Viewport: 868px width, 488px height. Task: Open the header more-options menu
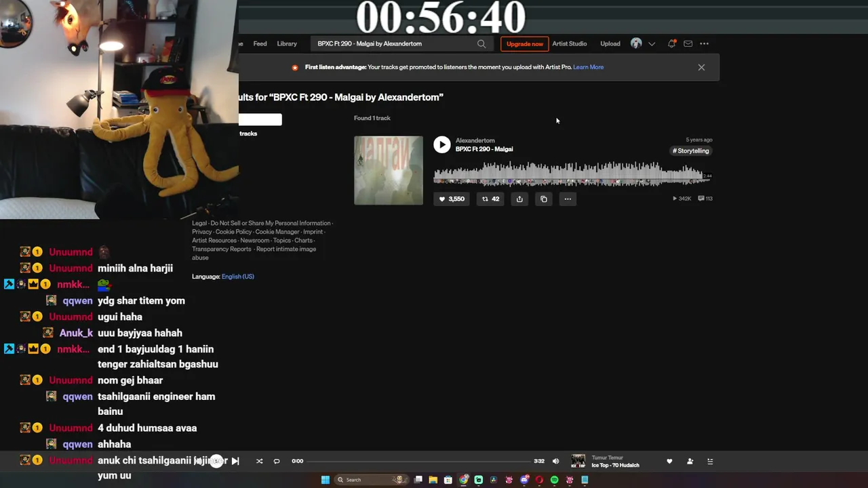[705, 43]
